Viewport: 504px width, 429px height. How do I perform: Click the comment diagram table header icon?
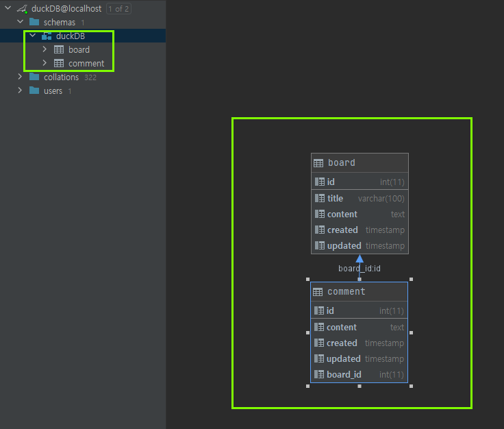(x=318, y=292)
